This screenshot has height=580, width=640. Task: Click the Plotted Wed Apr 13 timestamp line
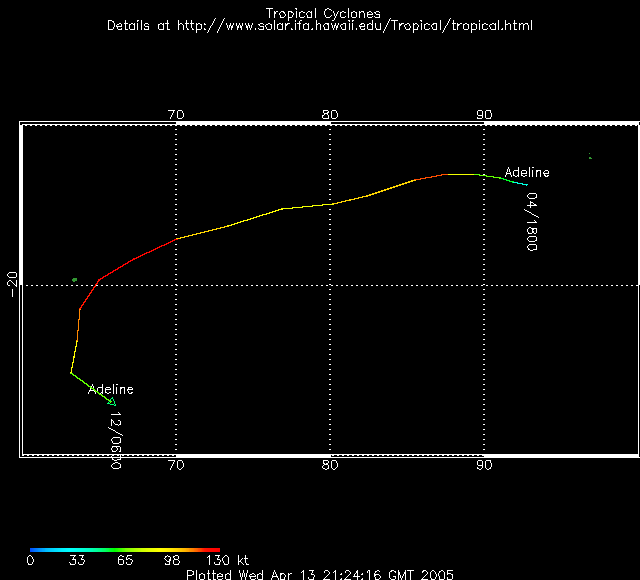click(320, 574)
